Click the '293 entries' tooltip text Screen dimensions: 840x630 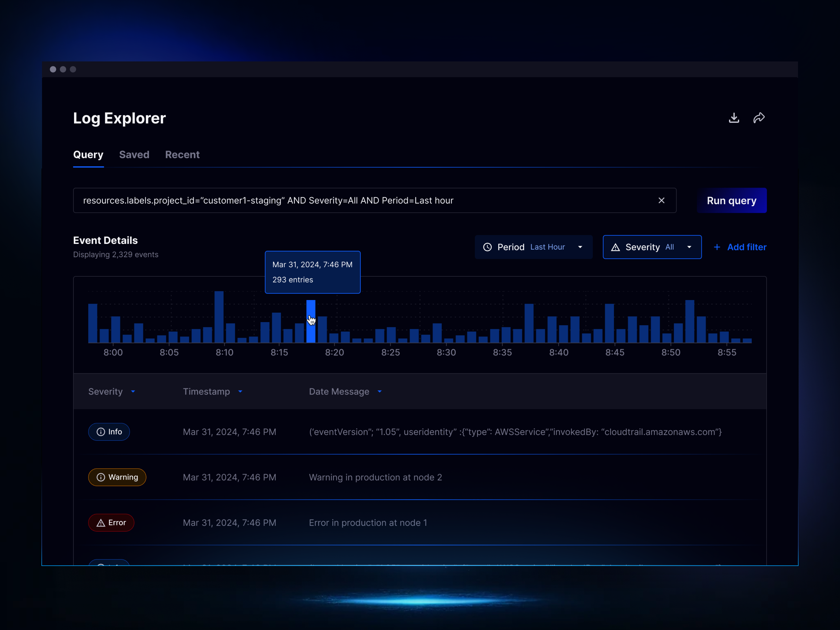point(292,280)
